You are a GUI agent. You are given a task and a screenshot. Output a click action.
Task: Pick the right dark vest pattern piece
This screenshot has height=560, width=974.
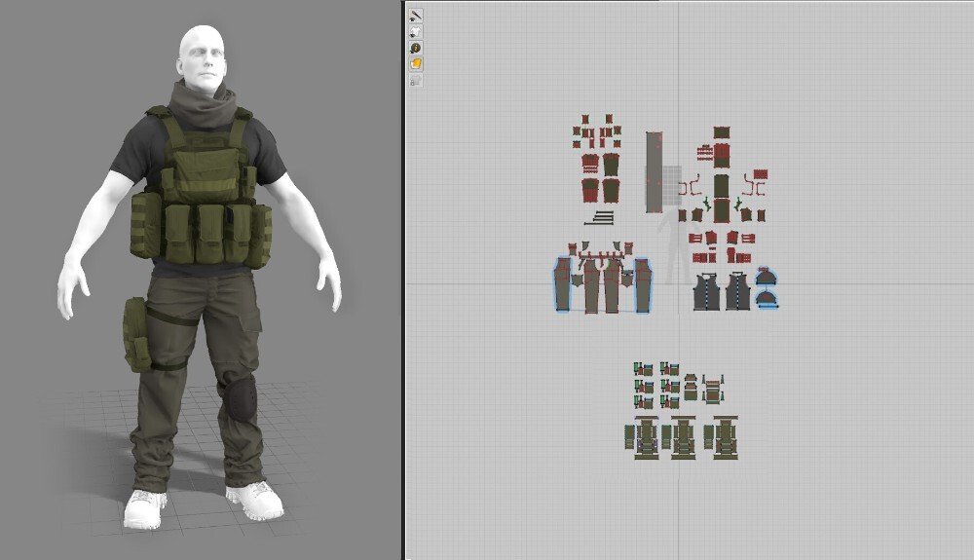pos(736,292)
